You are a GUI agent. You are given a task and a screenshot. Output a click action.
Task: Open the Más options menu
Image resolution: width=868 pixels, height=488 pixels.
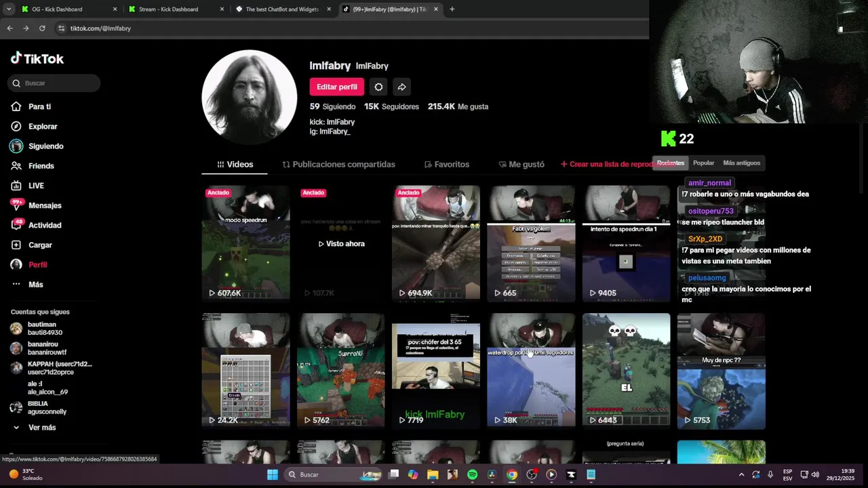click(27, 284)
